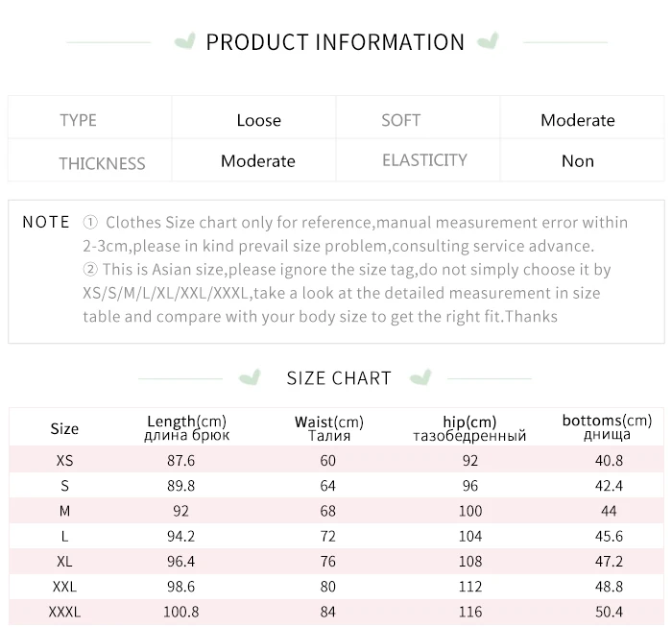This screenshot has width=672, height=627.
Task: Click the hip(cm) column header
Action: (469, 428)
